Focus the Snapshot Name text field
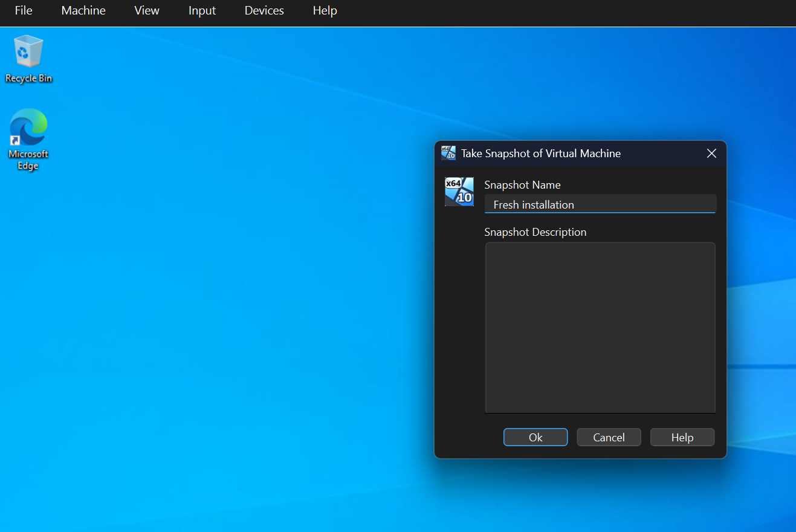The width and height of the screenshot is (796, 532). click(x=600, y=204)
